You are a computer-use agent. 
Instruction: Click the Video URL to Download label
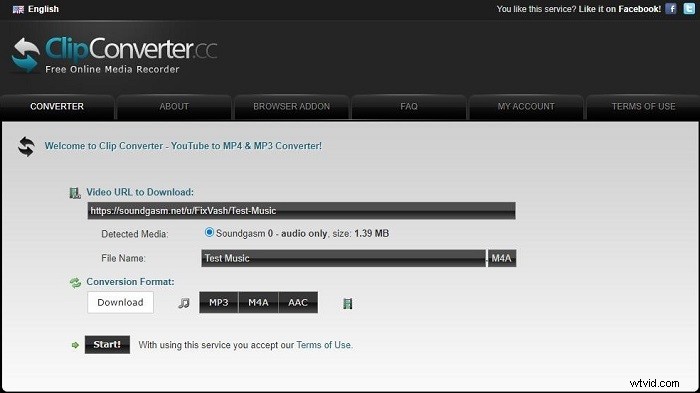pyautogui.click(x=140, y=192)
